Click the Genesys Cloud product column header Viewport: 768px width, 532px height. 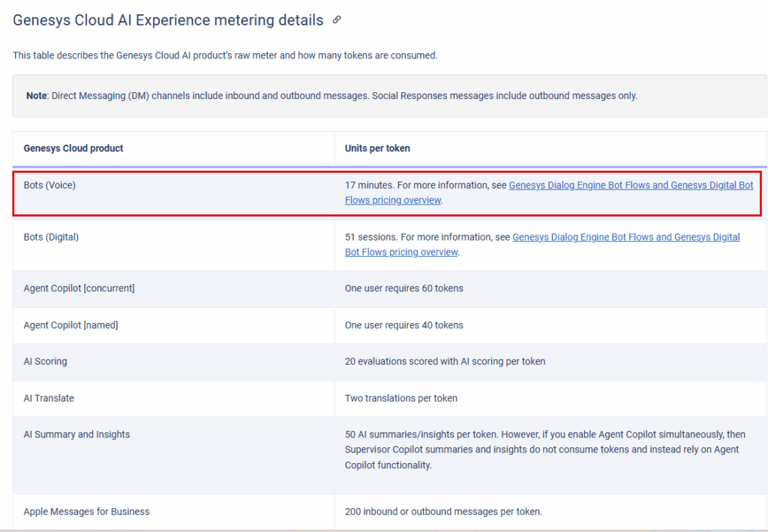tap(72, 148)
